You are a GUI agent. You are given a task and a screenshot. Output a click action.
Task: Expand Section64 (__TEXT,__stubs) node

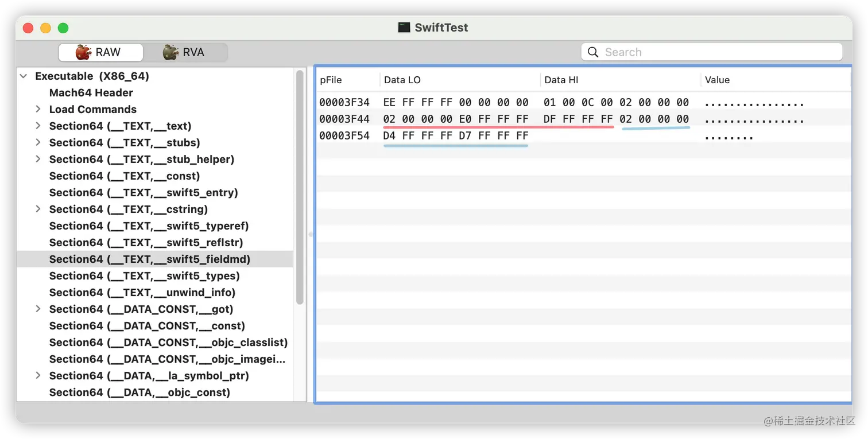(38, 142)
